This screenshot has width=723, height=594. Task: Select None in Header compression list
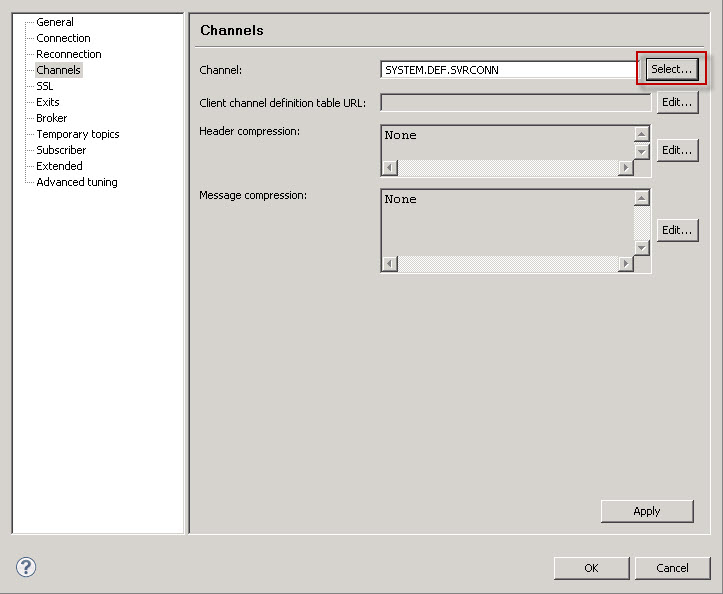coord(400,135)
